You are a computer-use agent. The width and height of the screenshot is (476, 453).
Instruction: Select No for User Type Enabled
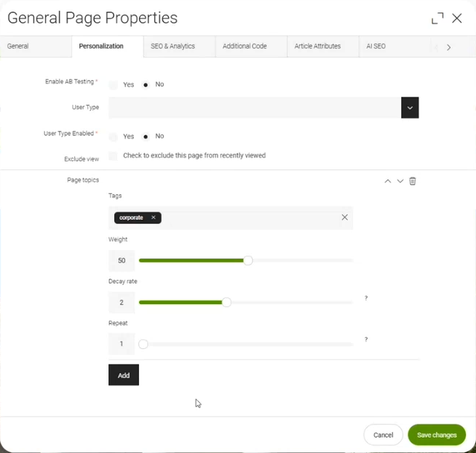point(146,137)
